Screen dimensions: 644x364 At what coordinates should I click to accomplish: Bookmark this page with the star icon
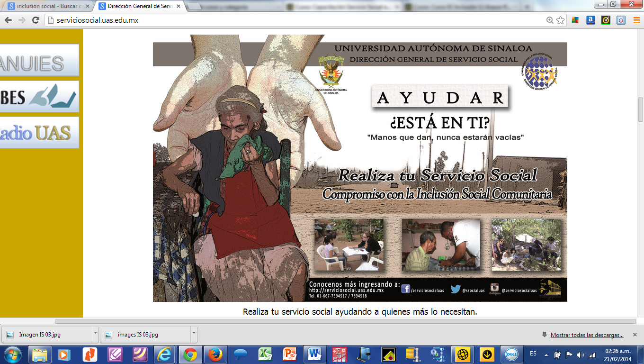pyautogui.click(x=561, y=20)
